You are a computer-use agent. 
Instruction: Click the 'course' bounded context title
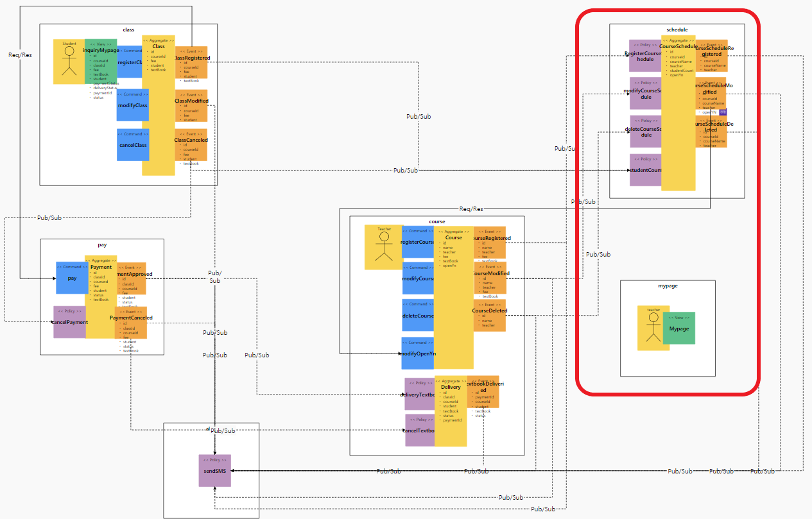[437, 222]
